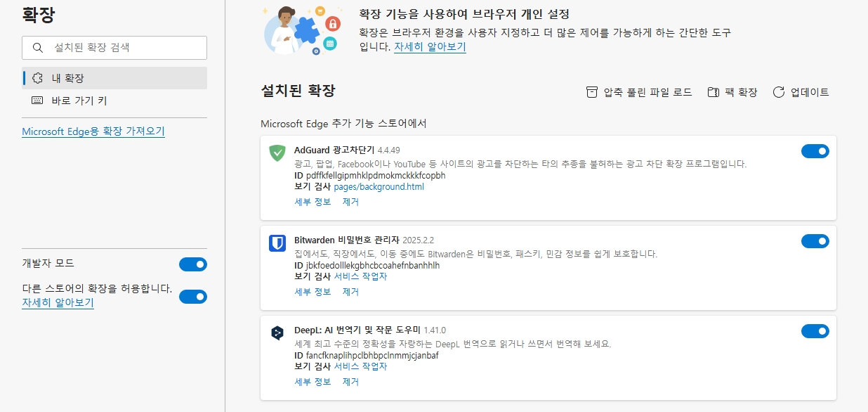The width and height of the screenshot is (868, 412).
Task: Open Bitwarden 세부 정보
Action: coord(313,292)
